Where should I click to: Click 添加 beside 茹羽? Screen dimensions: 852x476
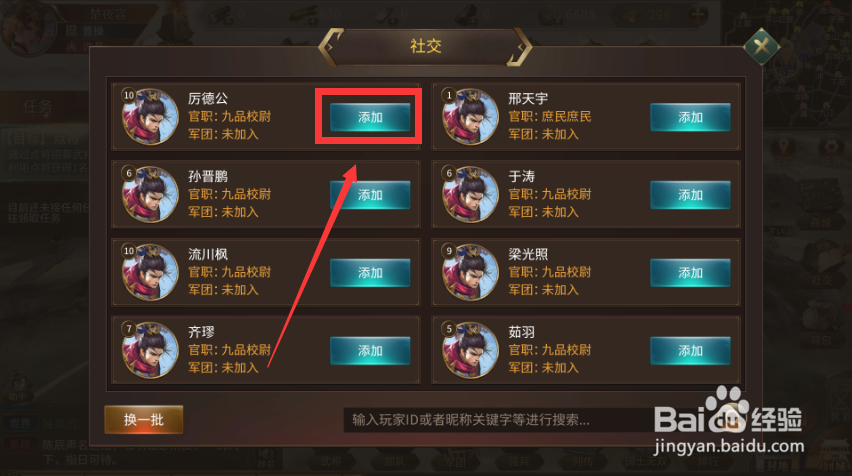coord(690,350)
